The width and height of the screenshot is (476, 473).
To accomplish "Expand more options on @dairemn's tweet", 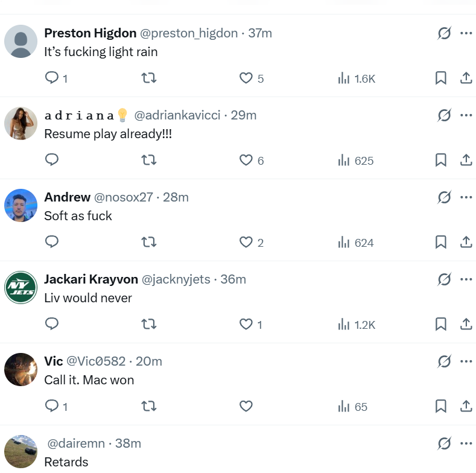I will click(x=466, y=443).
